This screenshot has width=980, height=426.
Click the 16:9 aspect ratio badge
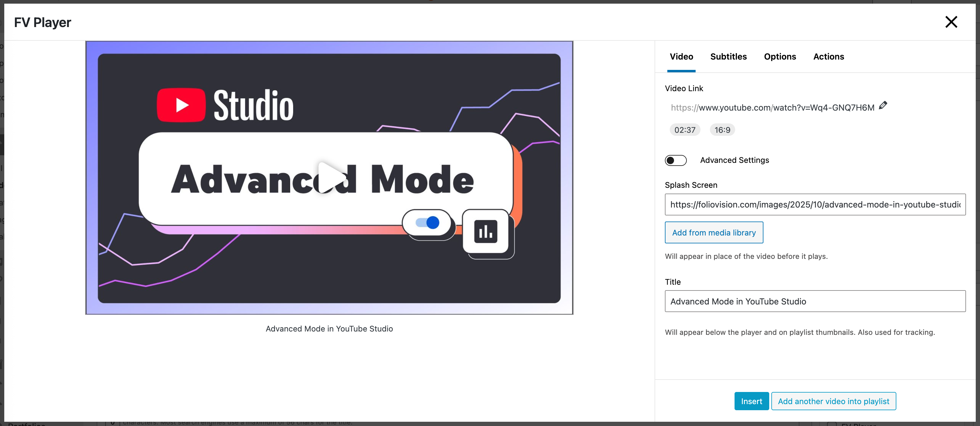point(722,130)
